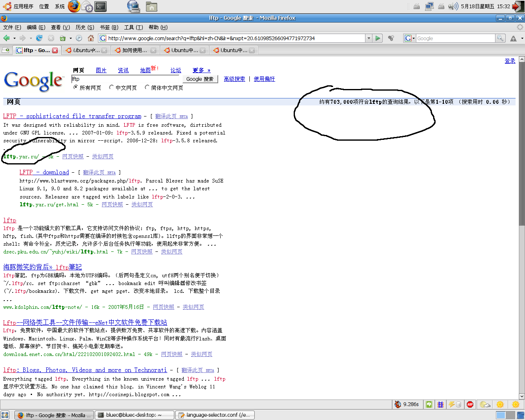Launch the terminal from the top panel
This screenshot has width=525, height=420.
(100, 6)
